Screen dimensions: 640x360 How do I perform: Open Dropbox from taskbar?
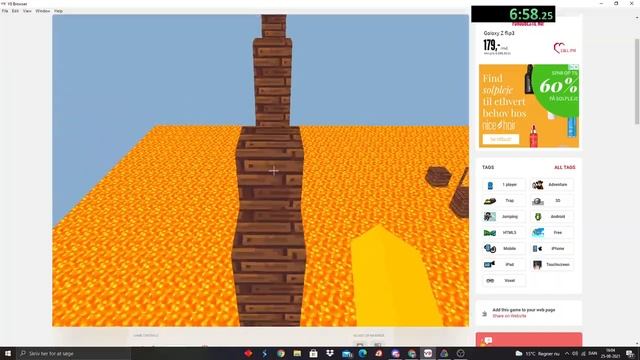pyautogui.click(x=330, y=353)
